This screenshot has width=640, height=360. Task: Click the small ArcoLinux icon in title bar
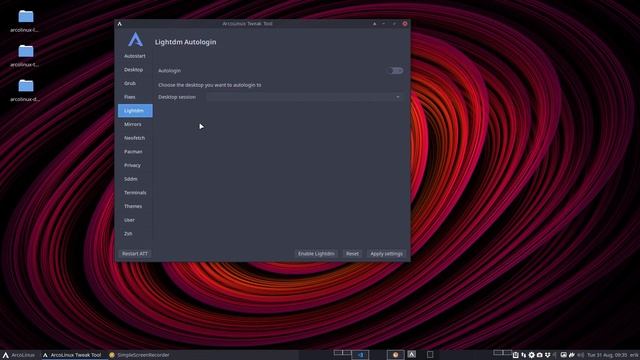120,24
